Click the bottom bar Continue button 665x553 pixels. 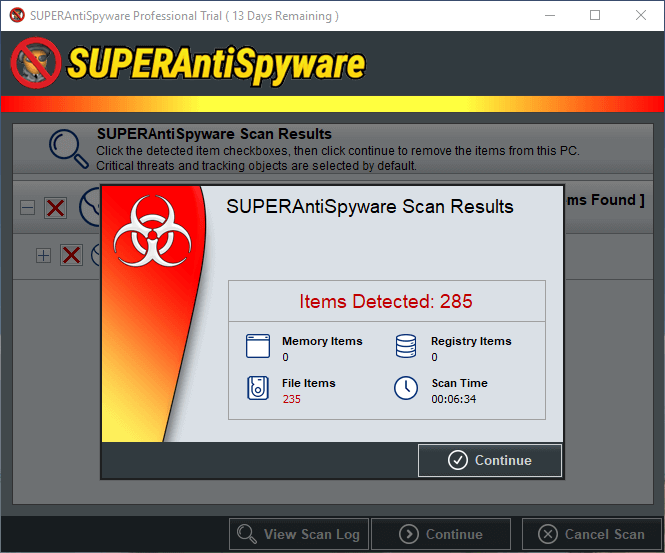point(441,534)
